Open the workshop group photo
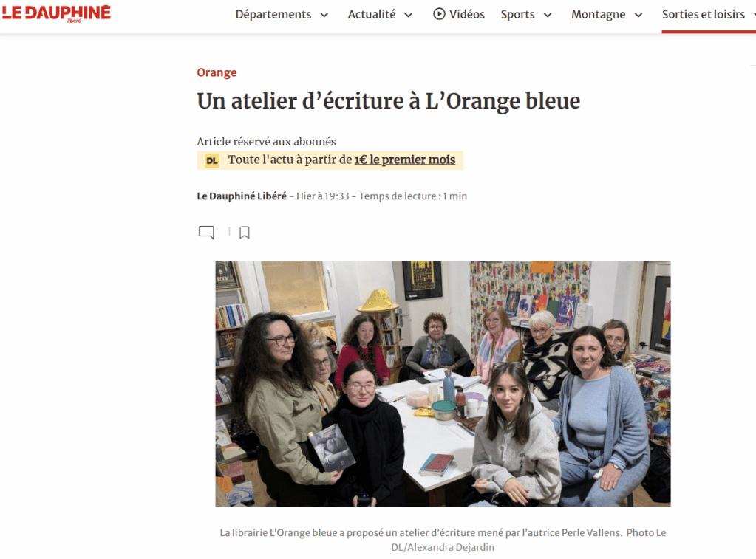756x559 pixels. coord(443,383)
